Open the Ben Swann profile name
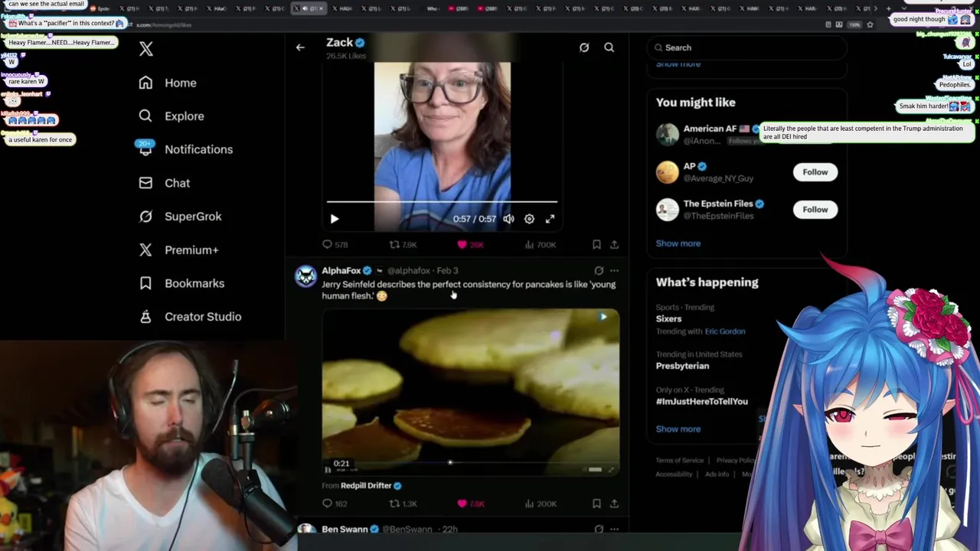Viewport: 980px width, 551px height. [345, 530]
